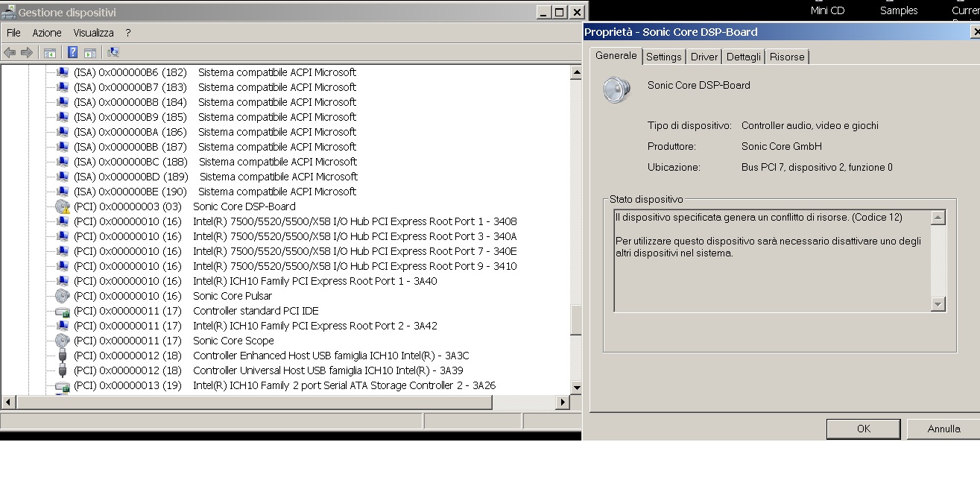Click the Gestione dispositivi title bar icon

[x=9, y=12]
